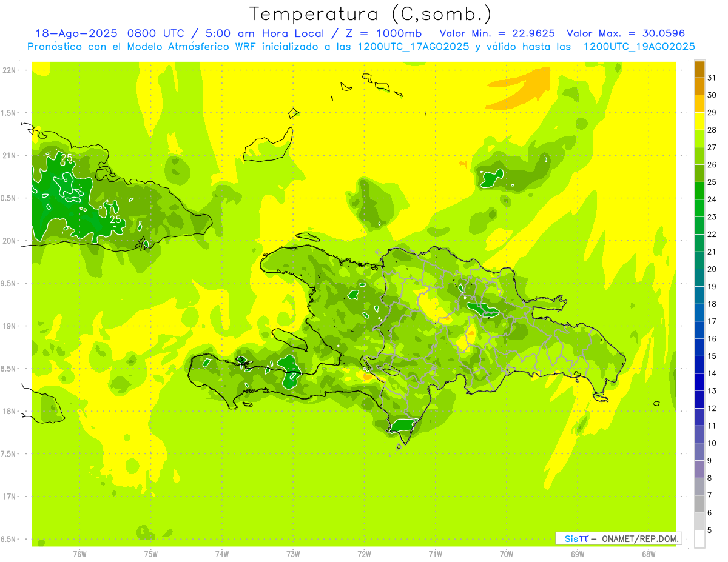
Task: Click the '9.5N' latitude label
Action: coord(9,284)
